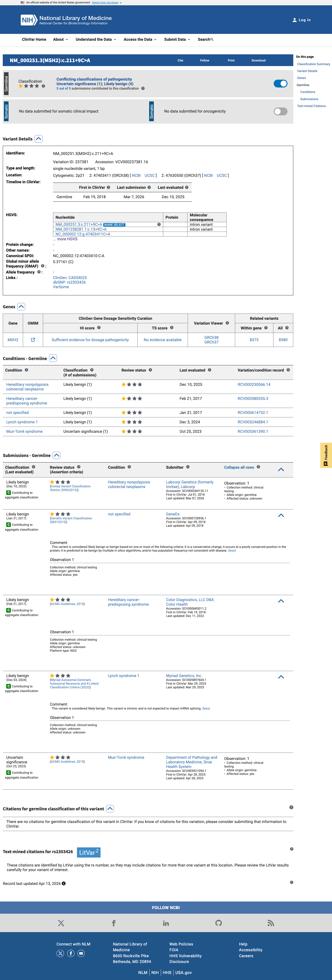Open the GRCh38 Variation Viewer link
Screen dimensions: 332x980
[x=211, y=337]
